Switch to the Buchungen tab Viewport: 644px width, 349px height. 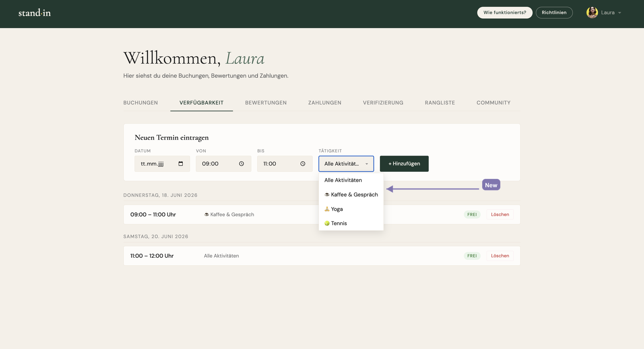coord(140,103)
